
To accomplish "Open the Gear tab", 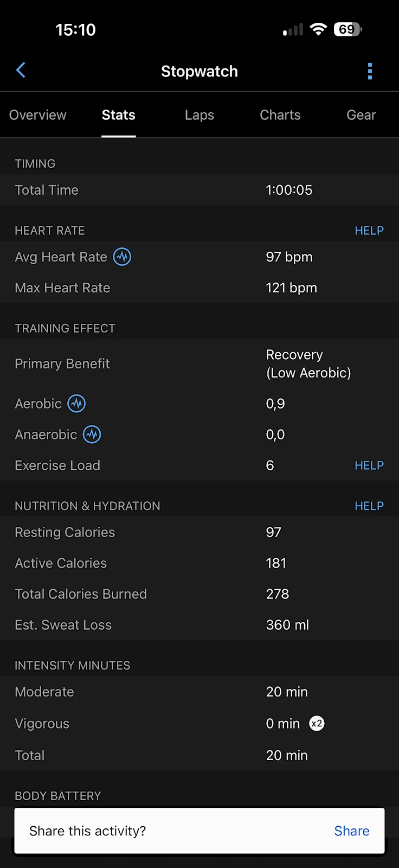I will tap(361, 115).
